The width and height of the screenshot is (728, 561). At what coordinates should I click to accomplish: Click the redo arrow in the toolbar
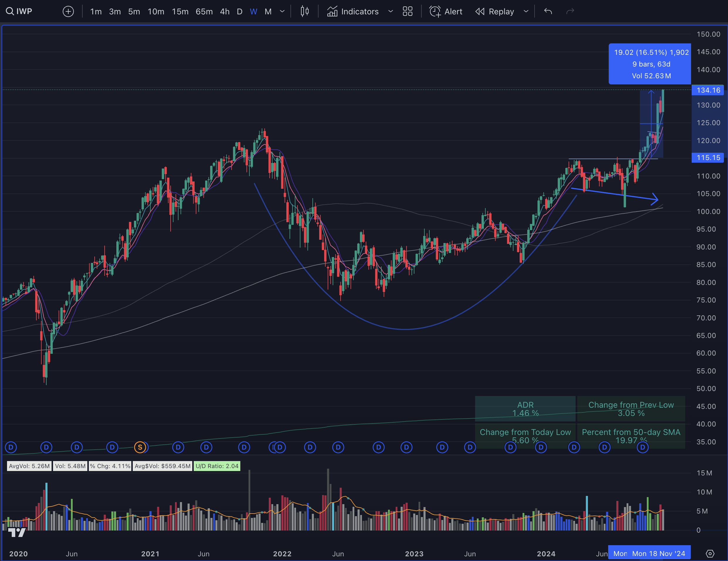point(570,11)
